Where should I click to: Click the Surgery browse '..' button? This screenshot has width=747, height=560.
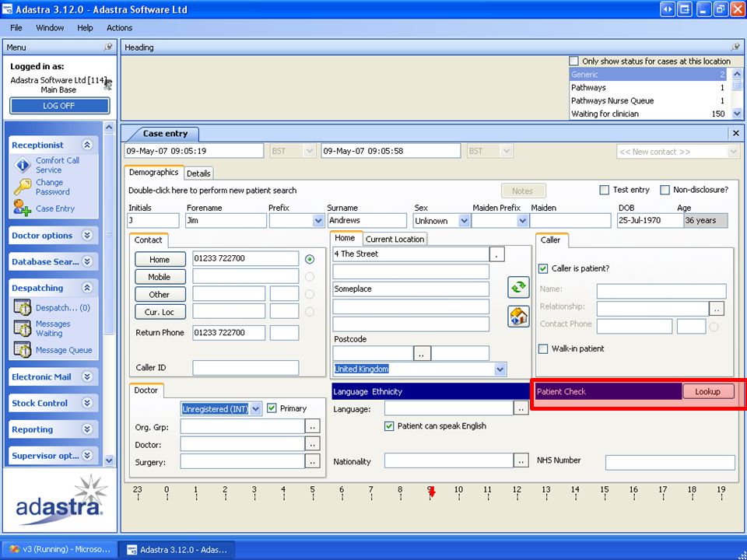(313, 461)
